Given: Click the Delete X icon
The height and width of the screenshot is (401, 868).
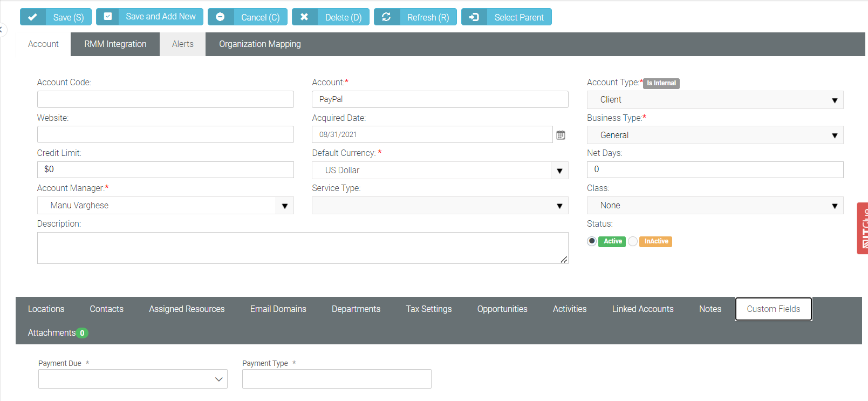Looking at the screenshot, I should [x=304, y=17].
